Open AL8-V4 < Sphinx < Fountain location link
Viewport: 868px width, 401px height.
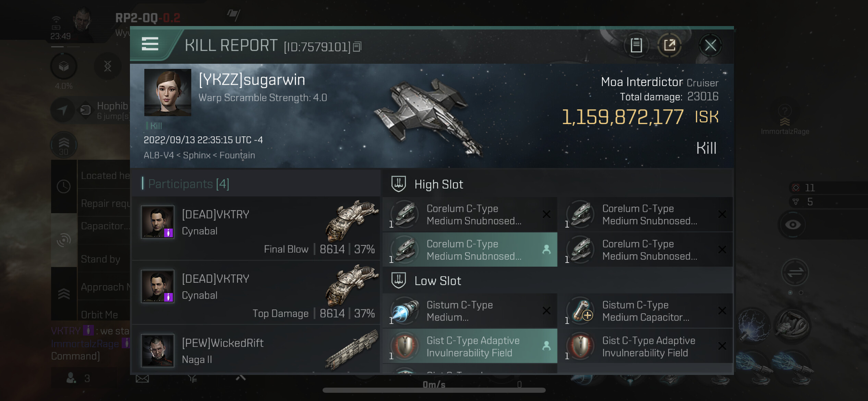[x=199, y=155]
